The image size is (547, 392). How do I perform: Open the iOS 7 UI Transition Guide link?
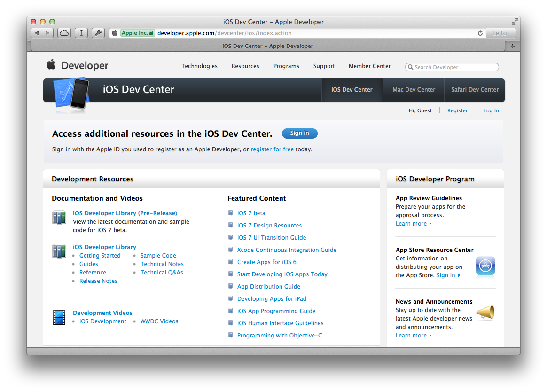pyautogui.click(x=272, y=238)
